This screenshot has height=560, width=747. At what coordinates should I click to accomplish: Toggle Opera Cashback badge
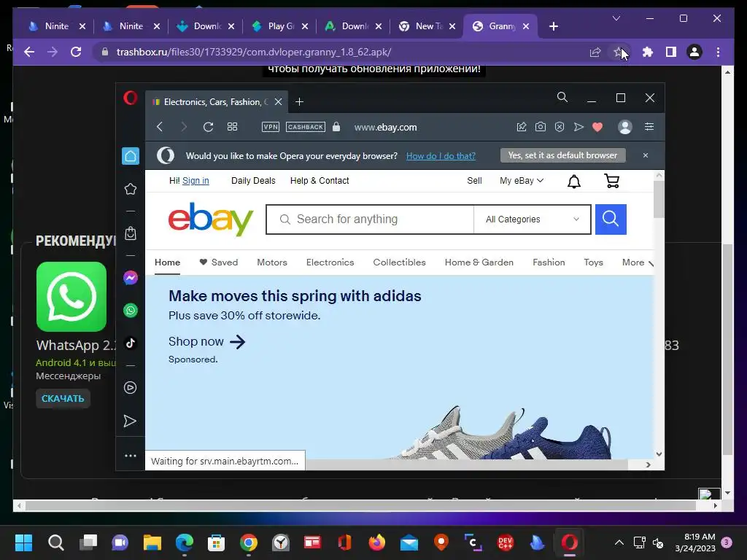306,127
